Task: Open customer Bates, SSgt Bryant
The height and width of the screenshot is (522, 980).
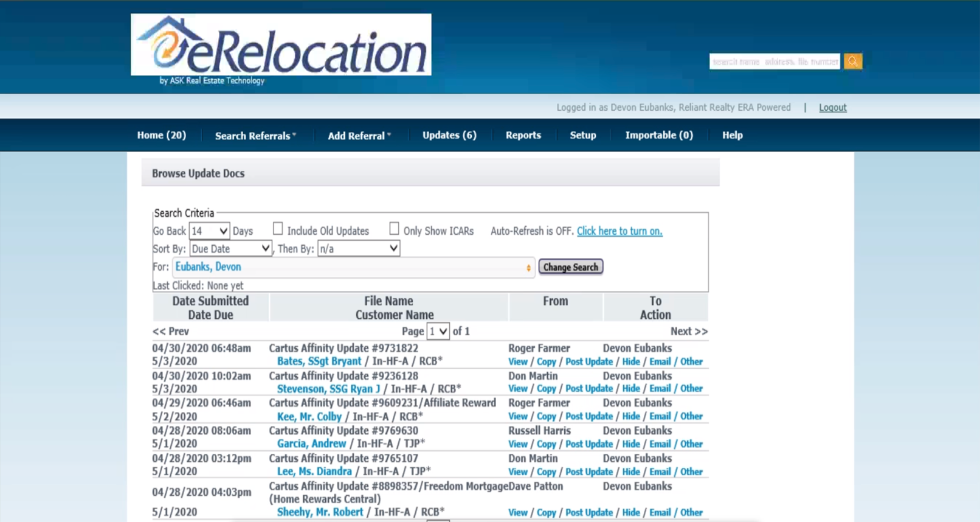Action: 319,361
